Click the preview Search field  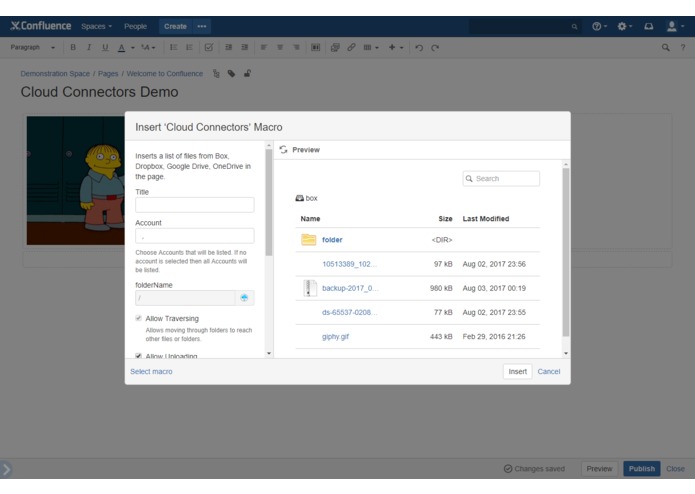(501, 179)
